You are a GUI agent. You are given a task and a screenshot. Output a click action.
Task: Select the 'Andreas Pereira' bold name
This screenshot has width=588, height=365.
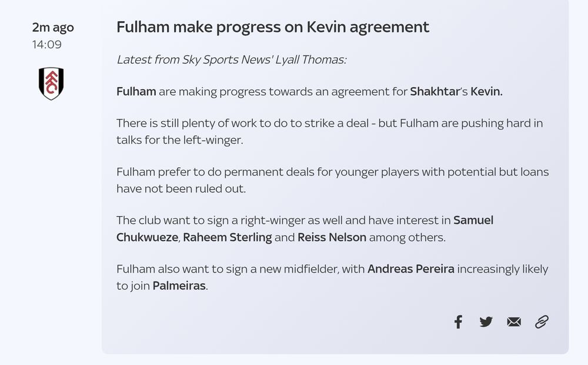click(x=410, y=269)
